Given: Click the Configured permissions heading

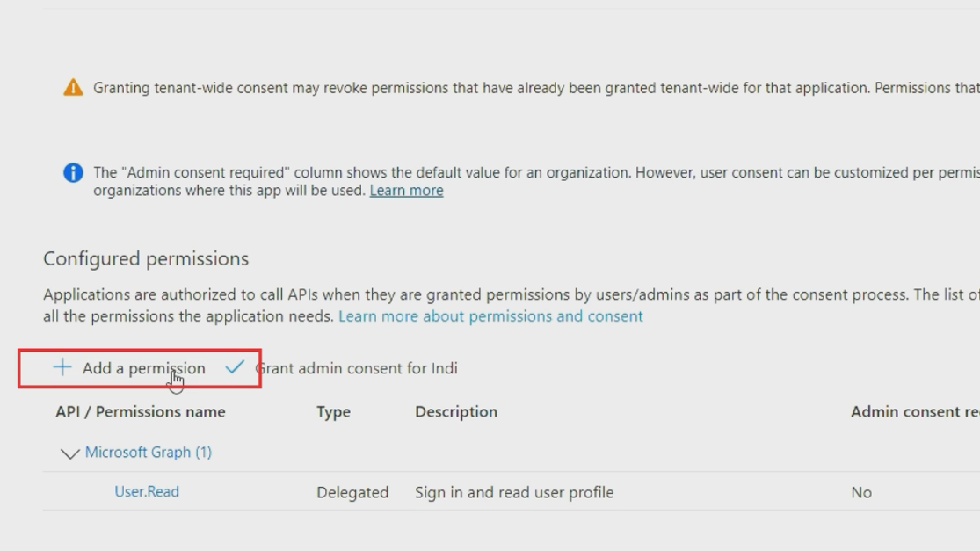Looking at the screenshot, I should click(x=146, y=258).
